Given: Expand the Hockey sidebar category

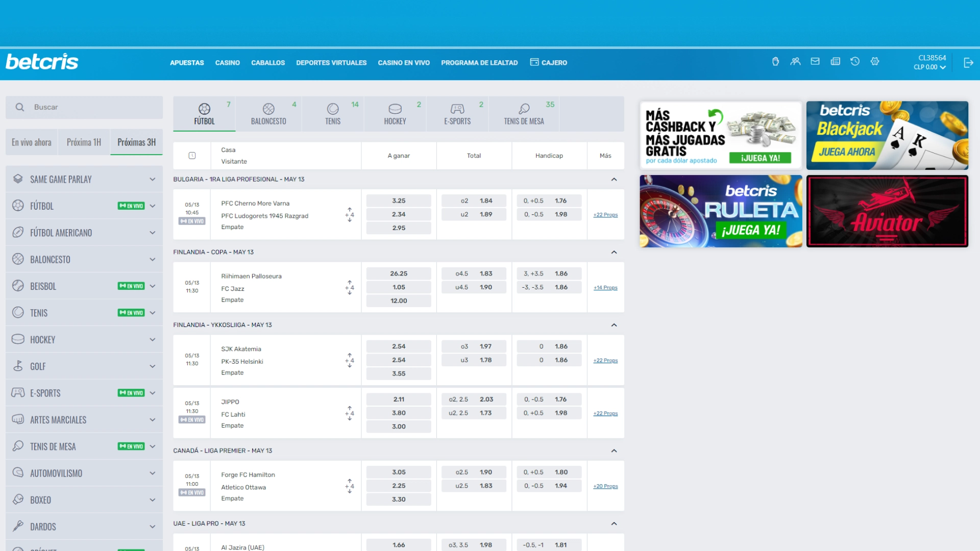Looking at the screenshot, I should click(x=152, y=339).
